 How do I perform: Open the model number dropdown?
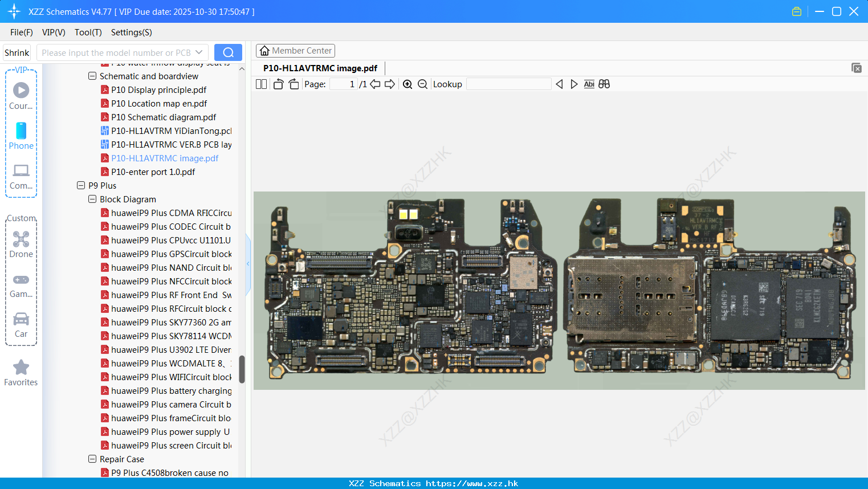pos(199,52)
